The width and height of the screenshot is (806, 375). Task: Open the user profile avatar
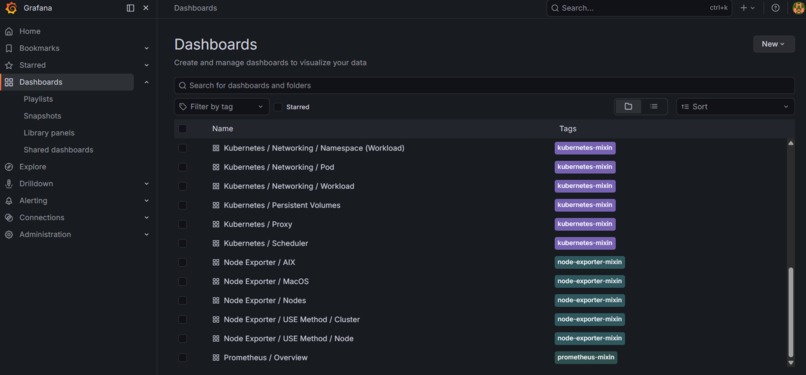coord(798,8)
